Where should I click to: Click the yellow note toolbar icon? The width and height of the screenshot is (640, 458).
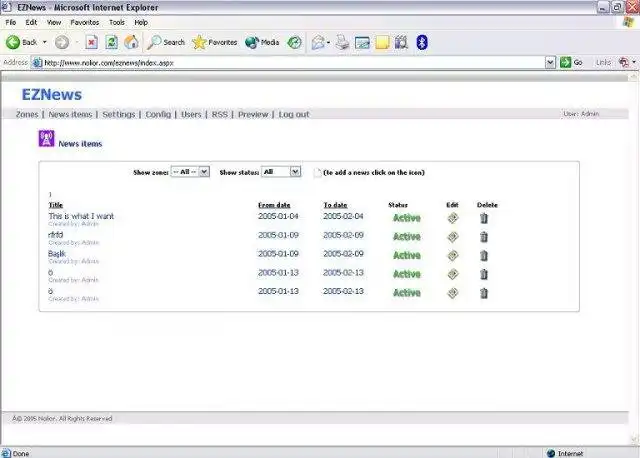pos(382,42)
